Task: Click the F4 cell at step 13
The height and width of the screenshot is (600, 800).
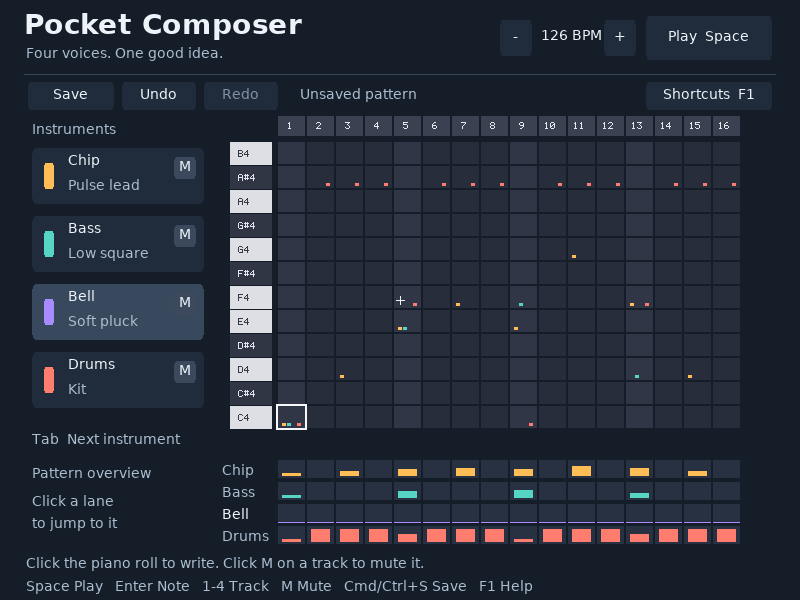Action: (639, 297)
